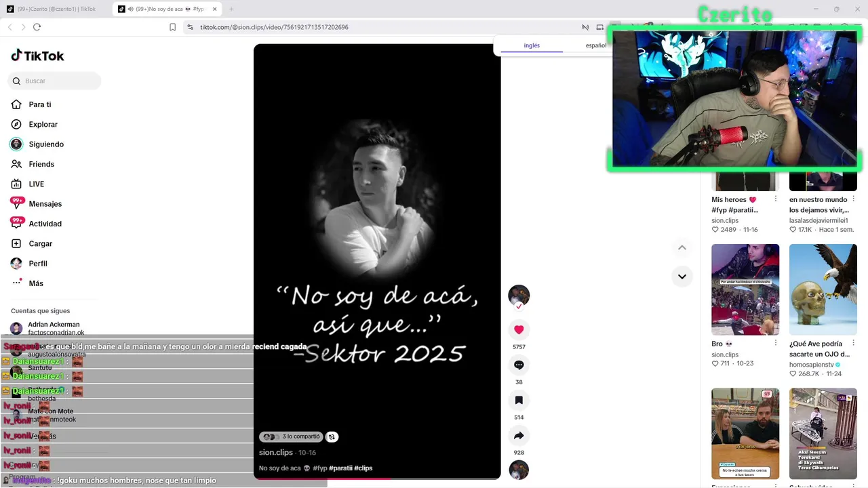Click the Buscar search field
Image resolution: width=868 pixels, height=488 pixels.
[x=54, y=81]
